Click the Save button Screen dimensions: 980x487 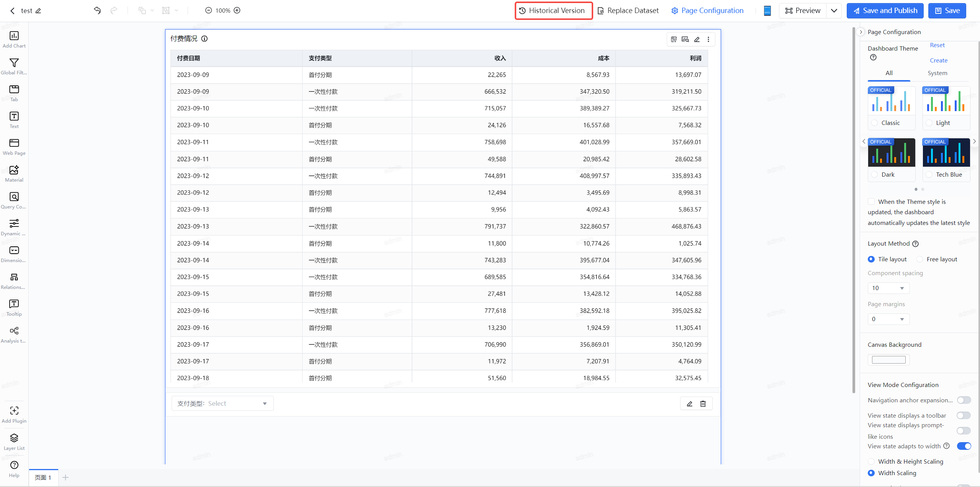(947, 11)
